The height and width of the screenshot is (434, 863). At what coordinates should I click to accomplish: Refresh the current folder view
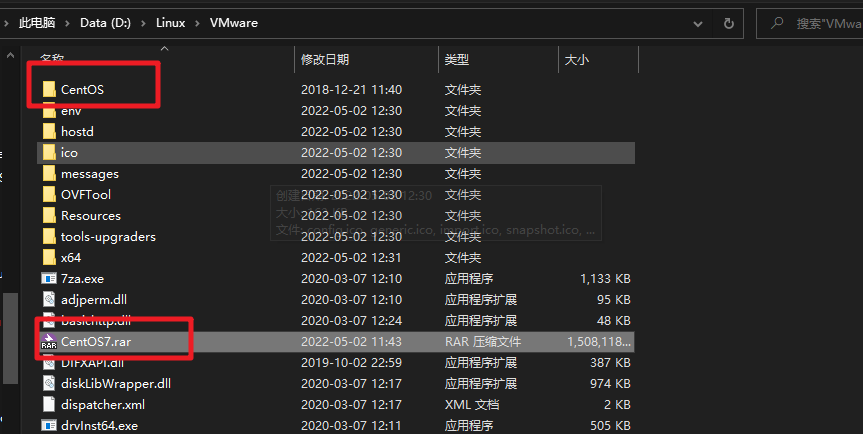(x=728, y=23)
